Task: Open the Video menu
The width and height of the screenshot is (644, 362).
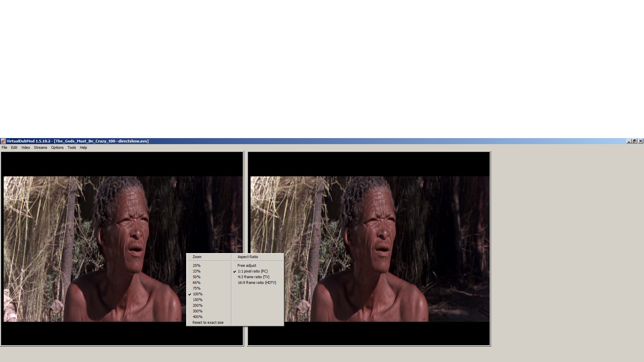Action: click(x=25, y=147)
